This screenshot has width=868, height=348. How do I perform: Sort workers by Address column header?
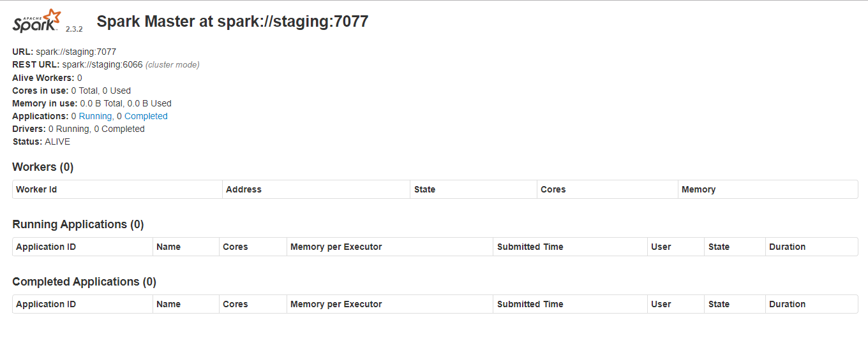244,189
